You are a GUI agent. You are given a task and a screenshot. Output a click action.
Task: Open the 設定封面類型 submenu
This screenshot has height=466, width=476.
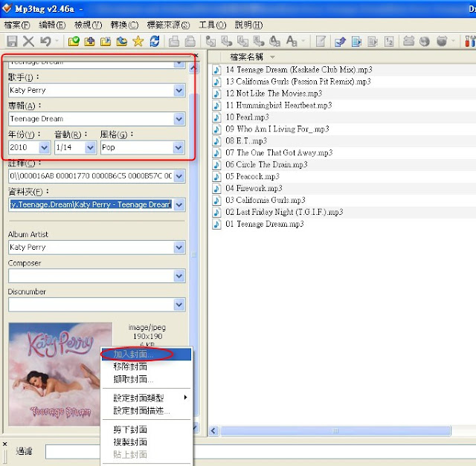(x=147, y=398)
